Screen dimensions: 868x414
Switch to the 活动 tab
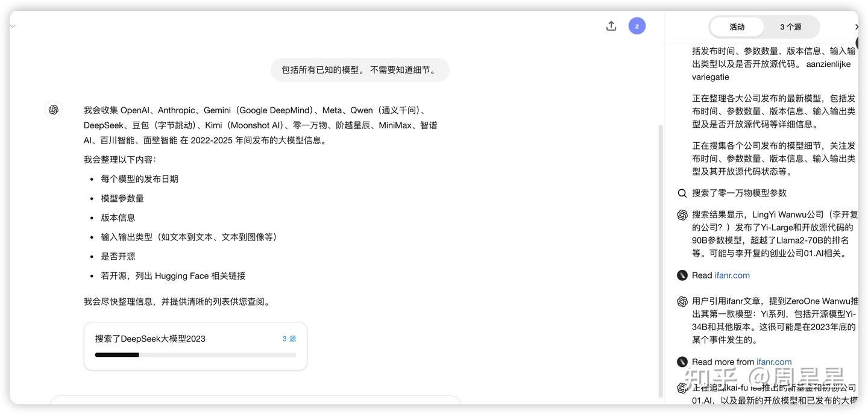[x=737, y=27]
